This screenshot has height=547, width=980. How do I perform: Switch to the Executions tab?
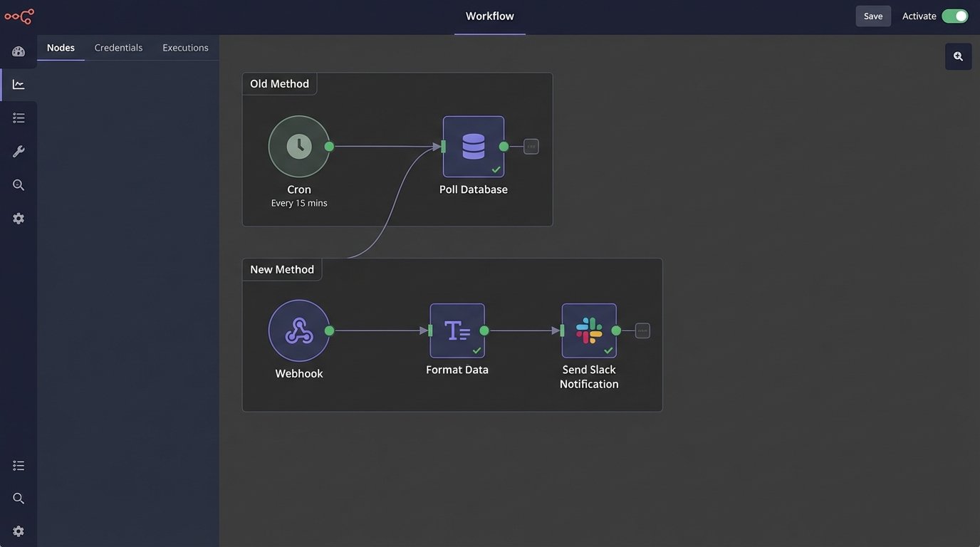[x=185, y=48]
